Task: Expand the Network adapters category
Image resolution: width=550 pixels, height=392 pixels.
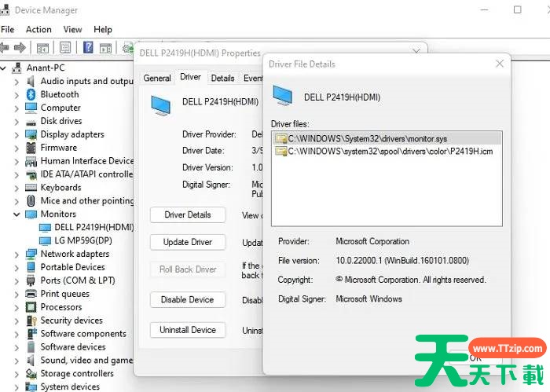Action: [16, 255]
